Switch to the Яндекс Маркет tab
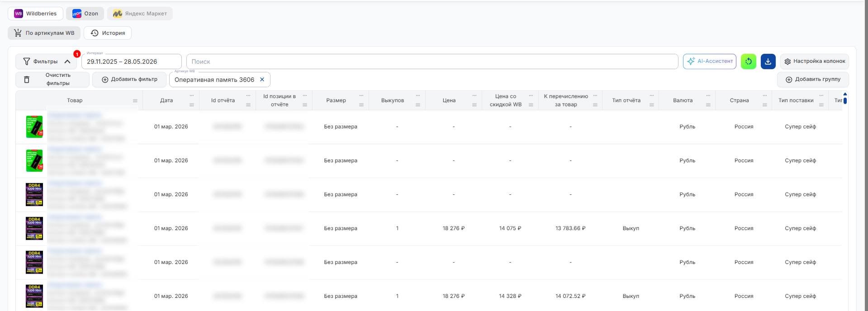Screen dimensions: 868x311 (x=140, y=14)
